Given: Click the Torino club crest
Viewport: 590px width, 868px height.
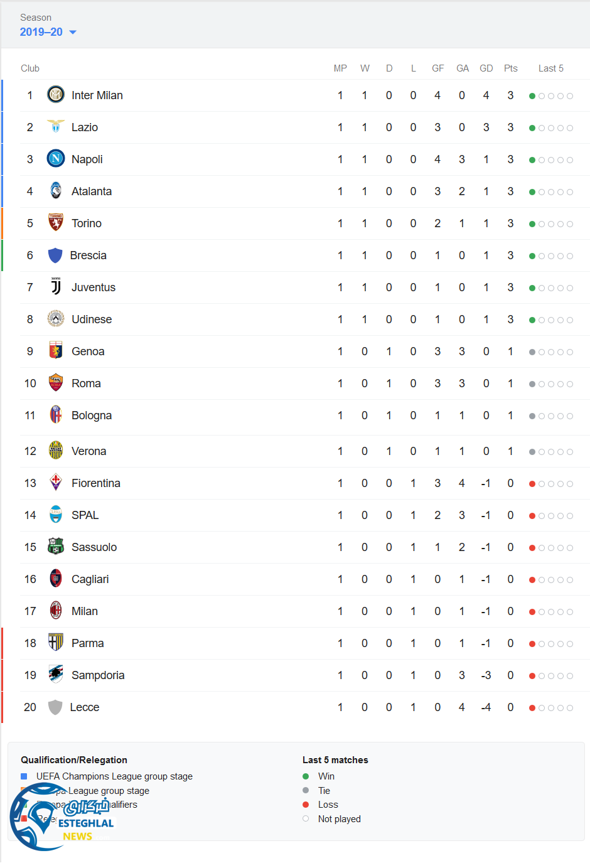Looking at the screenshot, I should tap(56, 223).
